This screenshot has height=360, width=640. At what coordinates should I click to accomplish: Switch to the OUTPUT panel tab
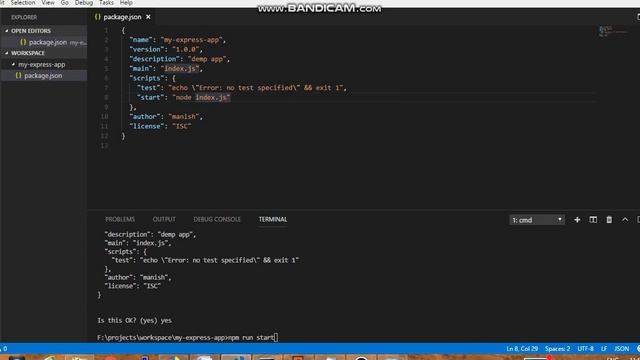tap(164, 220)
